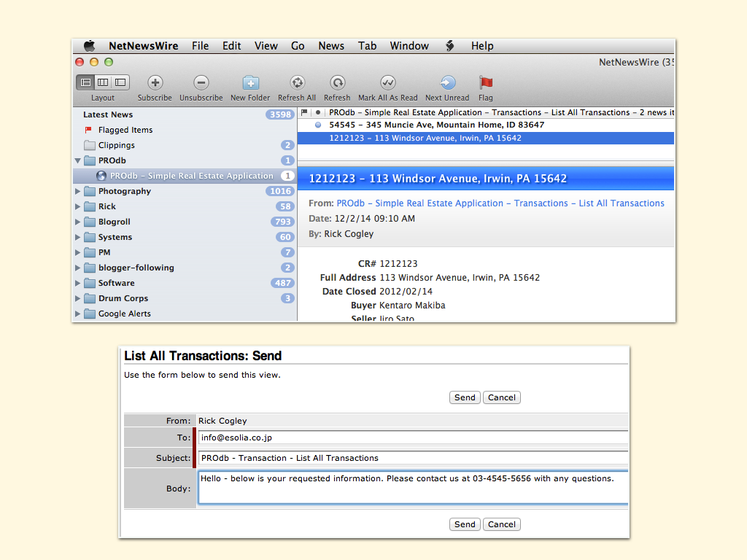Switch to the leftmost layout view button

[86, 82]
